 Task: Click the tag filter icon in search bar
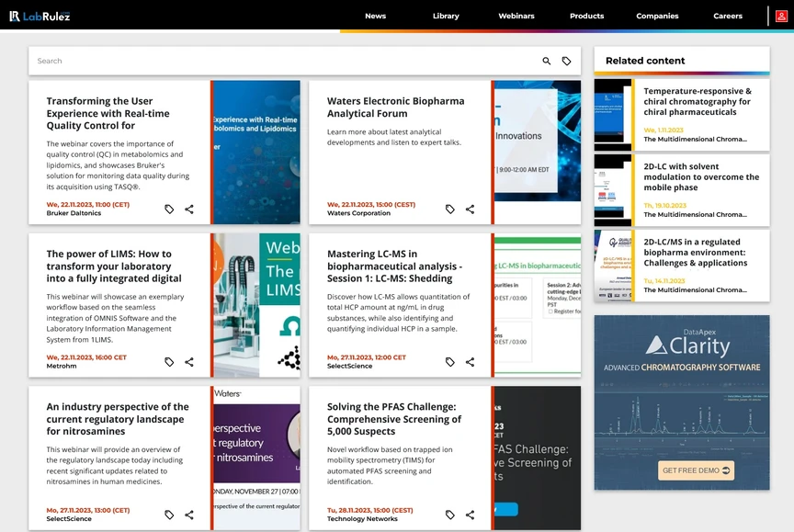(567, 61)
